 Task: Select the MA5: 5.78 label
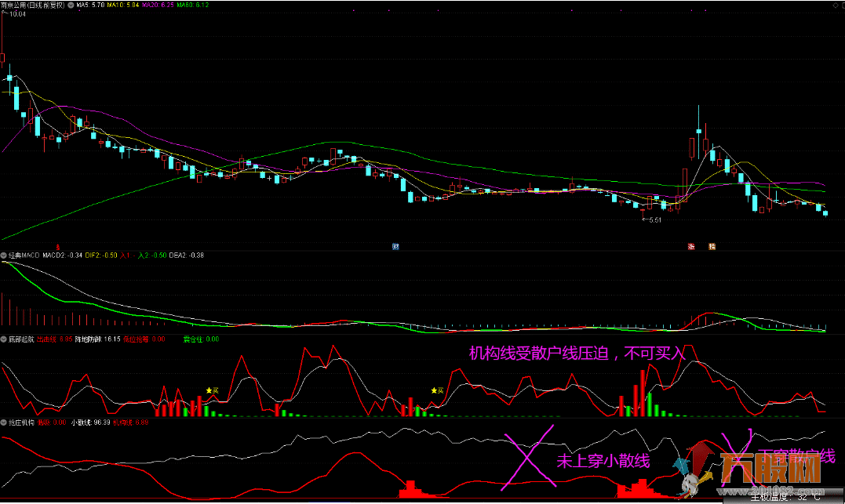tap(90, 5)
